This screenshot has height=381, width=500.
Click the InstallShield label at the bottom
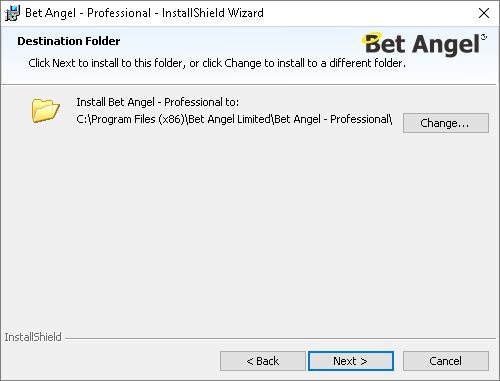coord(33,337)
